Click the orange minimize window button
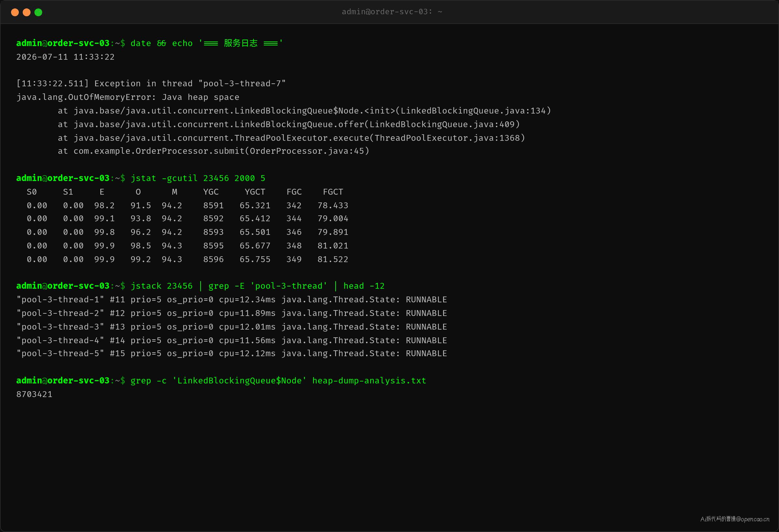The height and width of the screenshot is (532, 779). point(27,12)
